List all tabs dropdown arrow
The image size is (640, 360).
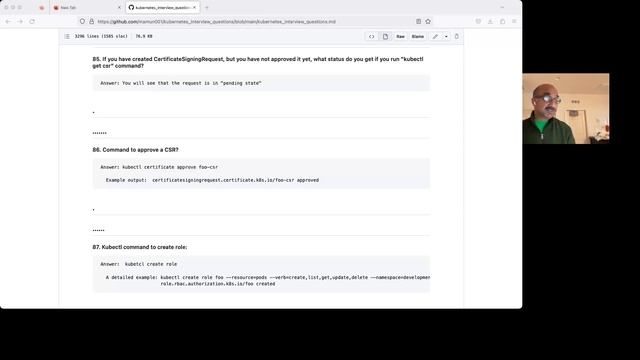point(502,7)
